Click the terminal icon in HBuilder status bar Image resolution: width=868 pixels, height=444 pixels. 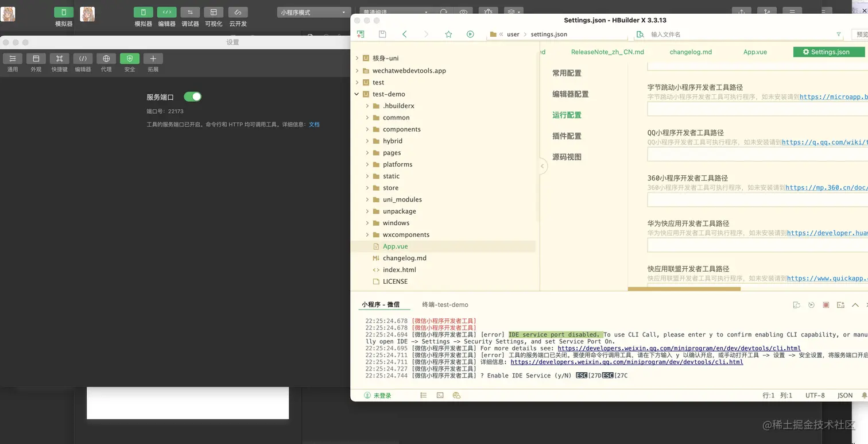point(440,395)
